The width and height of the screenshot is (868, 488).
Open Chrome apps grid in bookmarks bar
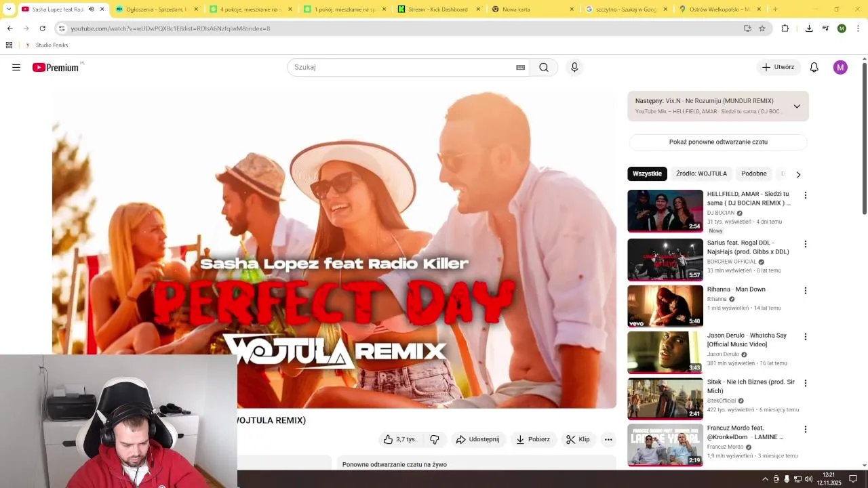tap(9, 45)
